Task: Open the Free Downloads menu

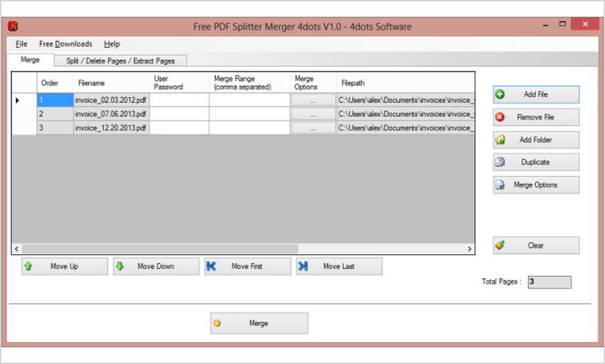Action: click(66, 44)
